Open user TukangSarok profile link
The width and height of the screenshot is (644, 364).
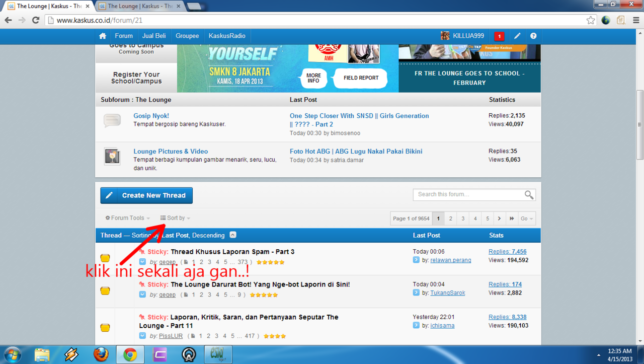(448, 293)
